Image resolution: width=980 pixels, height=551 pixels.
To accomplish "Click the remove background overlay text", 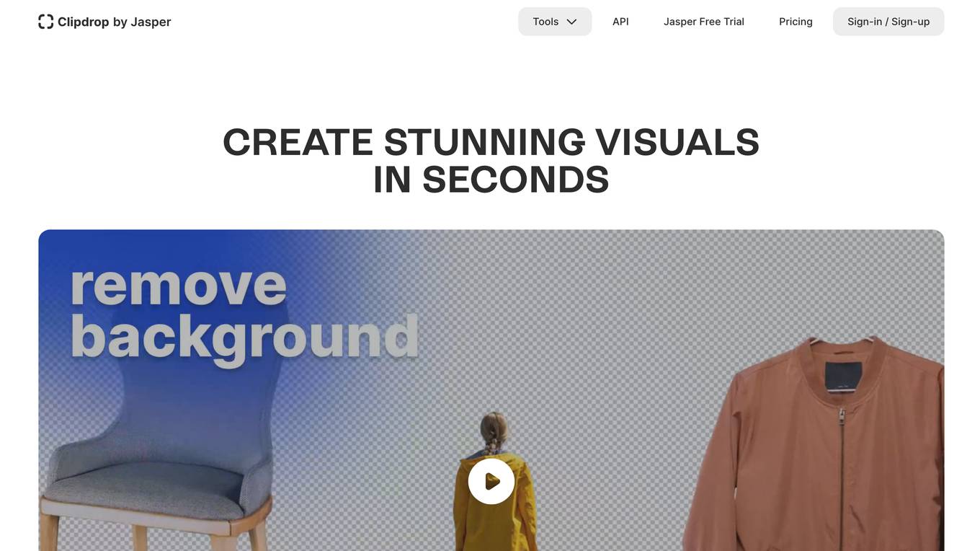I will pyautogui.click(x=244, y=313).
